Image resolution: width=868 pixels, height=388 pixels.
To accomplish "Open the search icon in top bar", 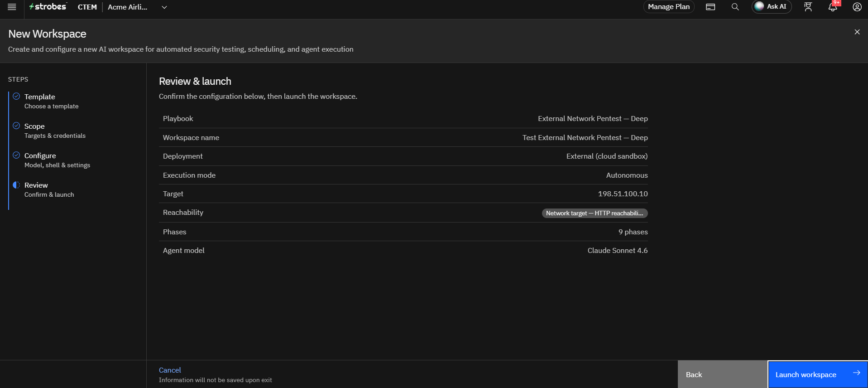I will click(x=735, y=7).
